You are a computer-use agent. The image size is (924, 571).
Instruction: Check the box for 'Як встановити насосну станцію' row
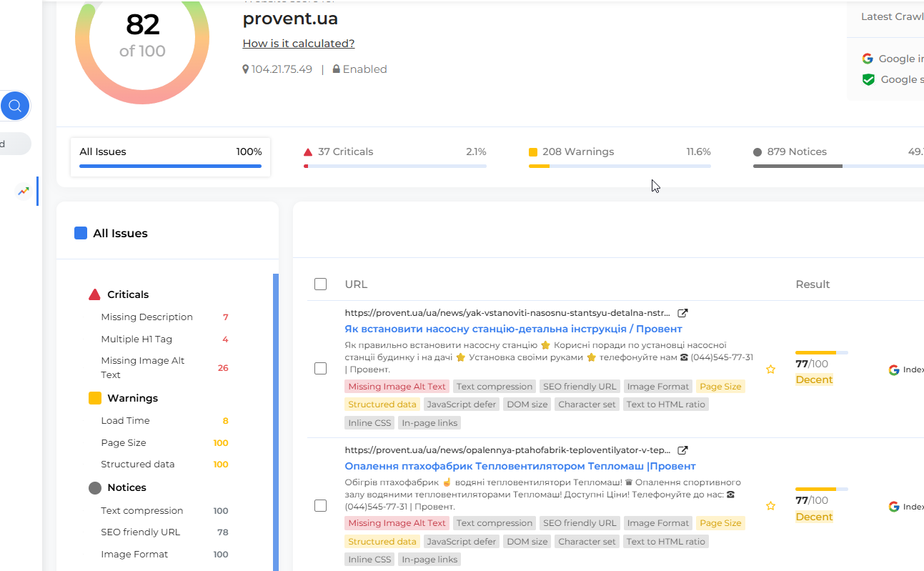pos(320,369)
